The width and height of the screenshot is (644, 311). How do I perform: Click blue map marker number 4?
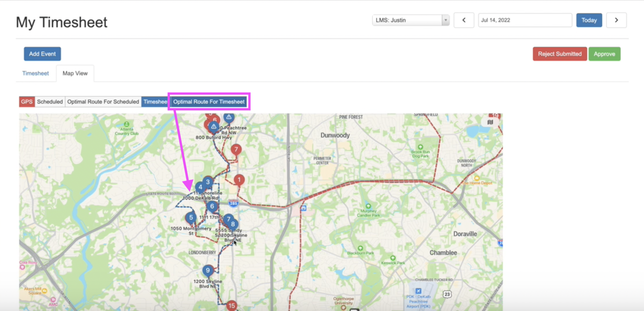coord(200,187)
